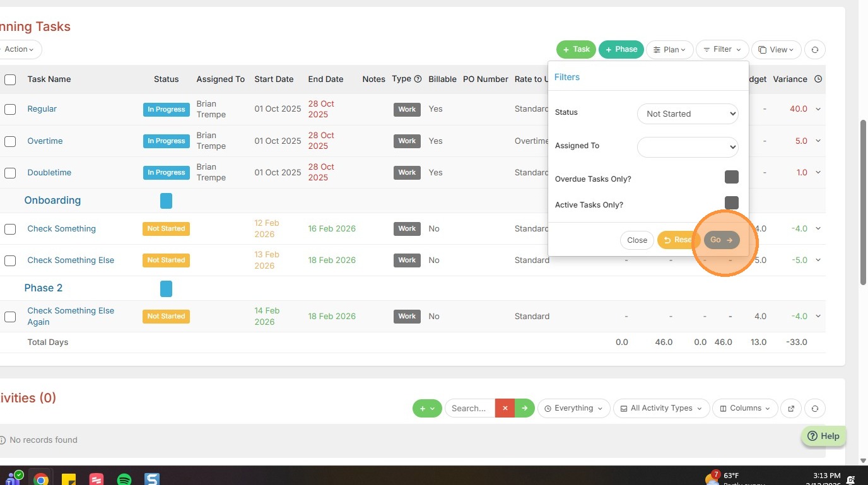The height and width of the screenshot is (485, 868).
Task: Clear the activities search with the red X
Action: click(505, 409)
